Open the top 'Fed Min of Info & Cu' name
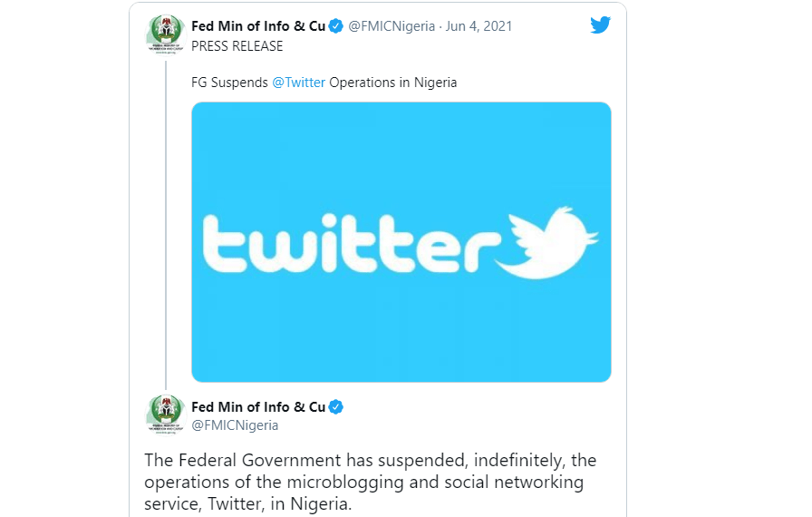812x517 pixels. pos(258,26)
